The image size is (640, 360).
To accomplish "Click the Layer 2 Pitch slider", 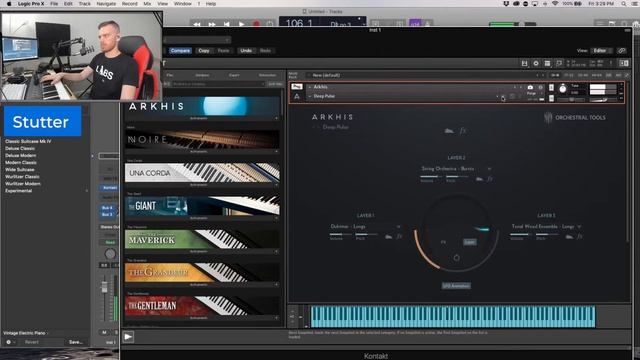I will (457, 177).
